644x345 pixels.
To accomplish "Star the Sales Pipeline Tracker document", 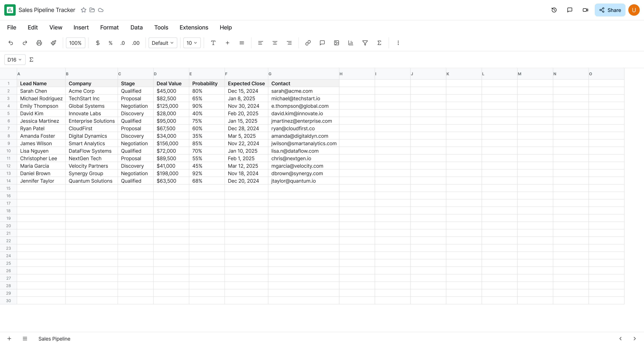I will coord(84,10).
